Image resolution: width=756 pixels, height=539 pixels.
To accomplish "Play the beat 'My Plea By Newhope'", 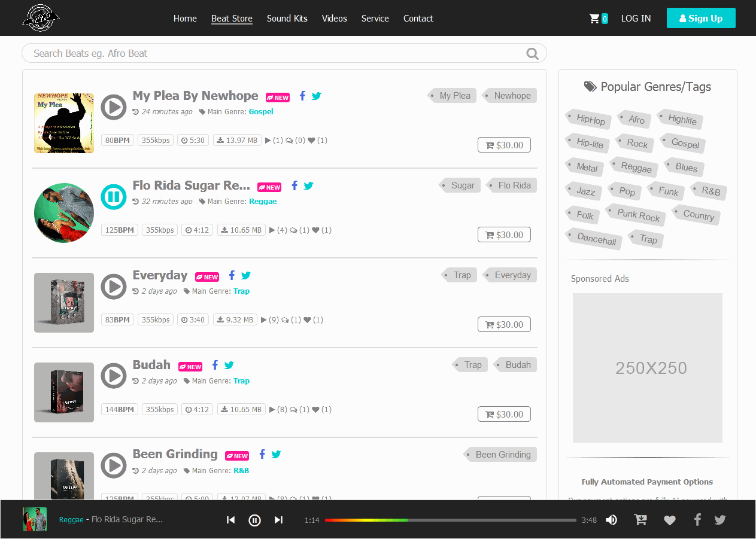I will click(x=114, y=107).
